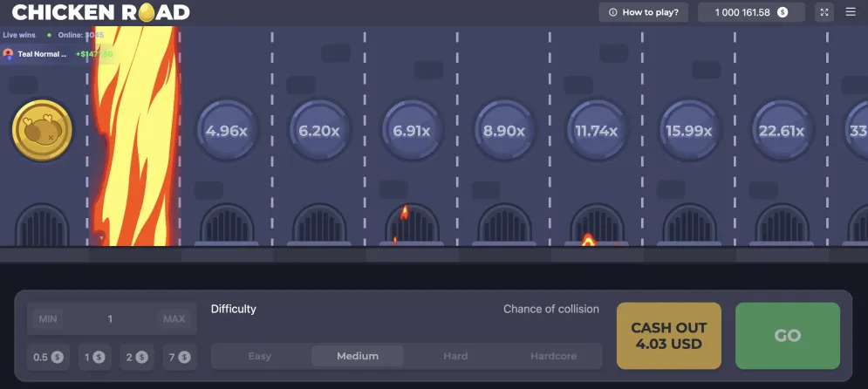Screen dimensions: 868x389
Task: Click the sewer grate under the chicken coin
Action: [x=42, y=225]
